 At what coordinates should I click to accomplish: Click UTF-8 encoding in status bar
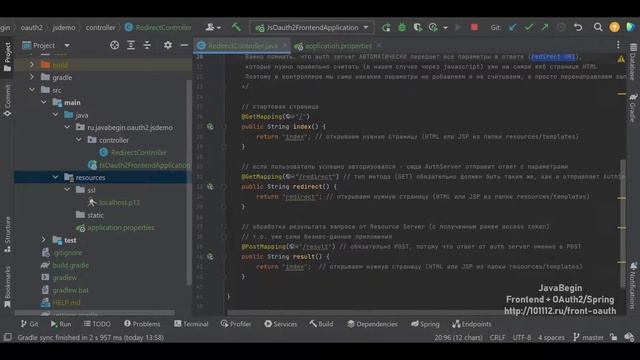pyautogui.click(x=522, y=338)
